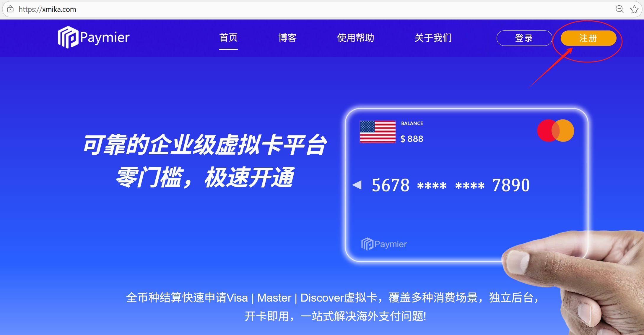Click the left triangle arrow beside card number

[357, 185]
